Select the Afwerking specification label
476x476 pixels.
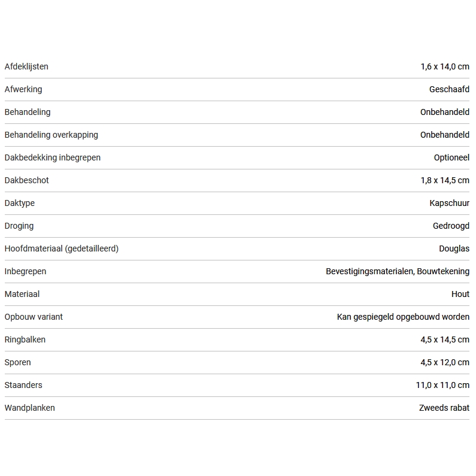pyautogui.click(x=23, y=89)
